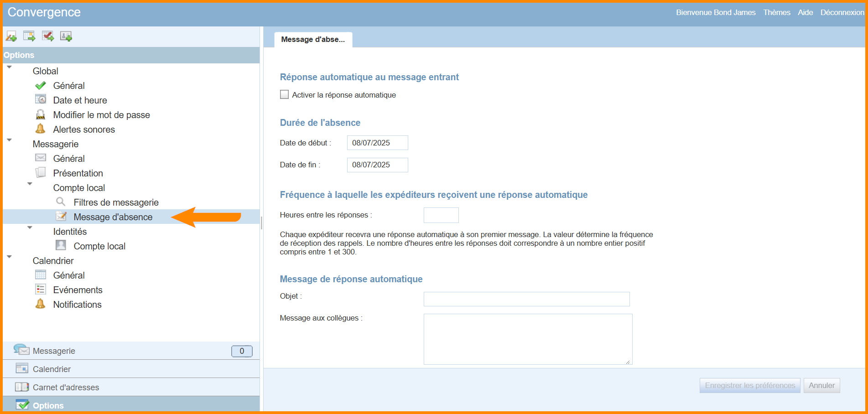
Task: Open Filtres de messagerie in the tree
Action: coord(116,202)
